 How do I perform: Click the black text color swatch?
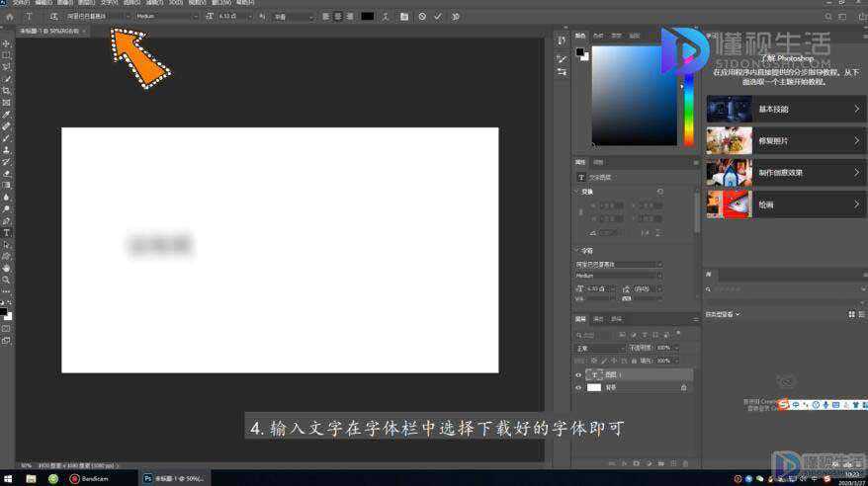368,17
